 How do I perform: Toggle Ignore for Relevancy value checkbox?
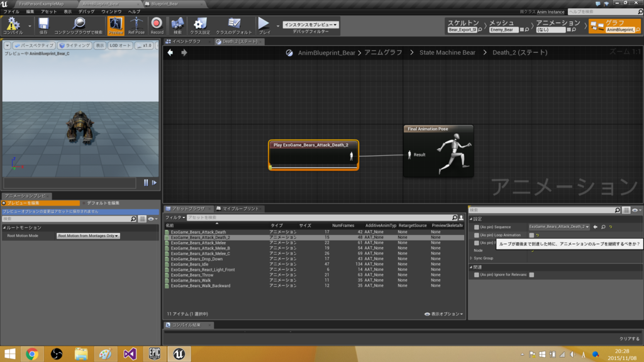coord(531,275)
